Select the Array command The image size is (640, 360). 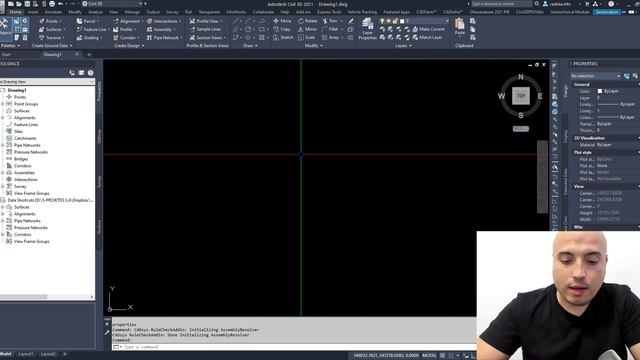(x=332, y=38)
